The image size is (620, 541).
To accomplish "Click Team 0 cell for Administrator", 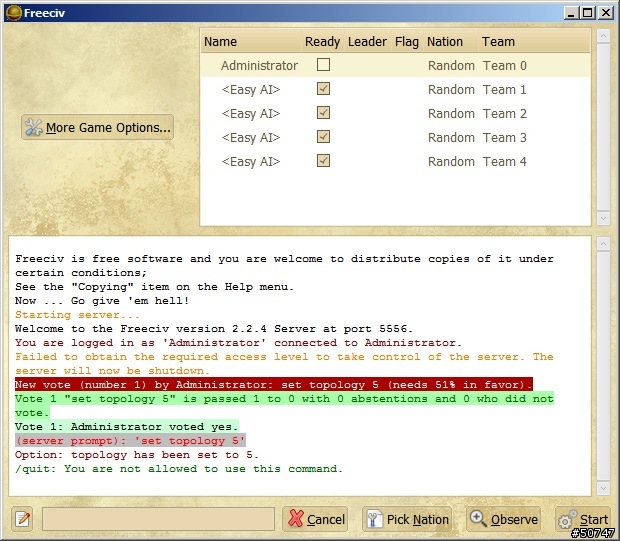I will pos(505,66).
